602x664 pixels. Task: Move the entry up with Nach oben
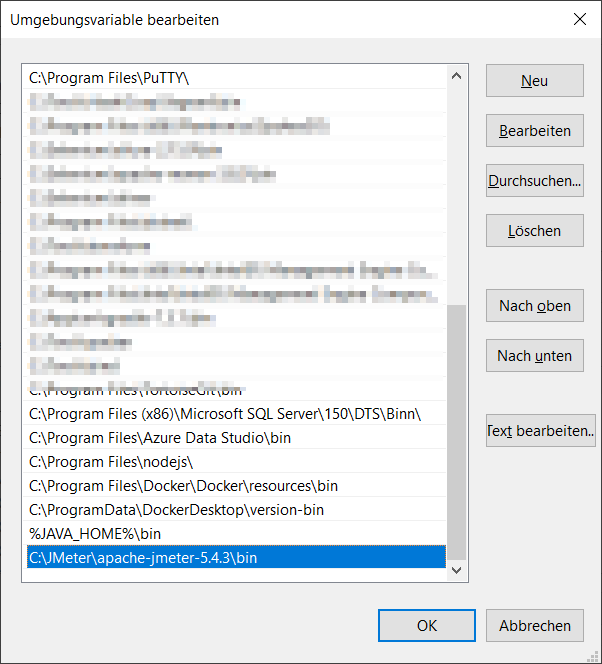pos(534,306)
